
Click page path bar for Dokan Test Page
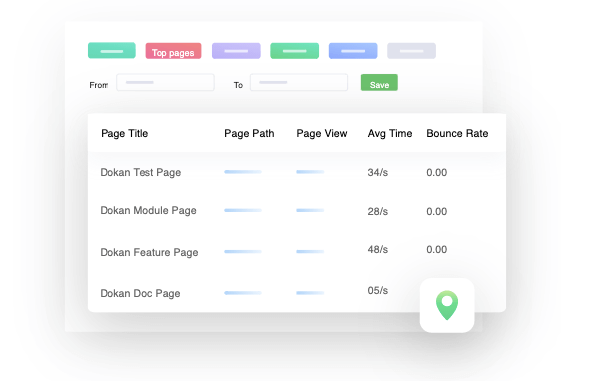coord(243,172)
